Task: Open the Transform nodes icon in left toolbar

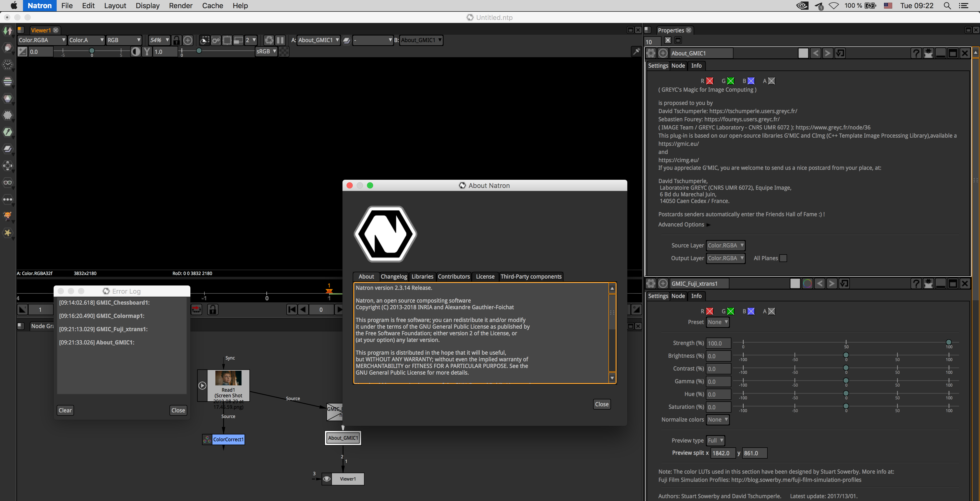Action: [7, 166]
